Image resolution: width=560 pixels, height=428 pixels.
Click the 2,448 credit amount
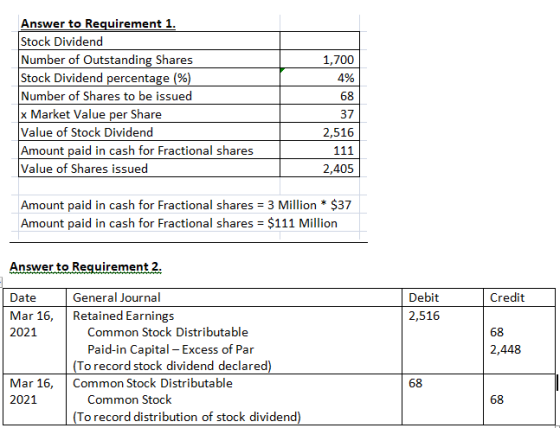click(x=505, y=349)
